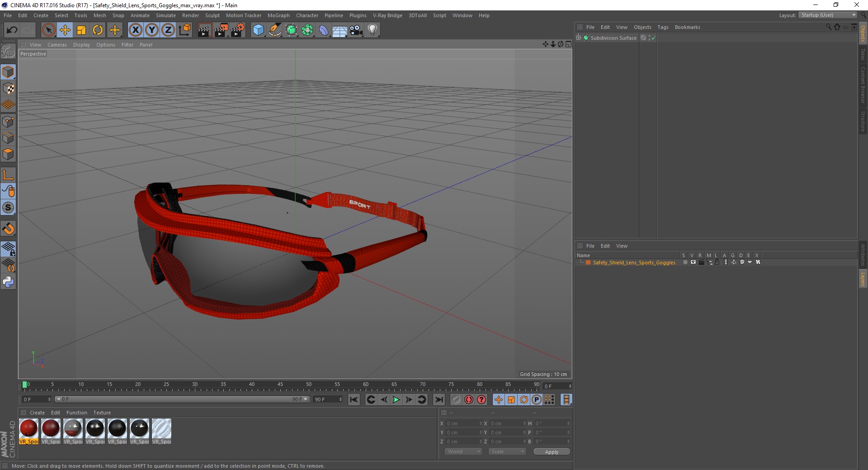Open the deformer objects icon
Viewport: 868px width, 470px height.
tap(324, 30)
